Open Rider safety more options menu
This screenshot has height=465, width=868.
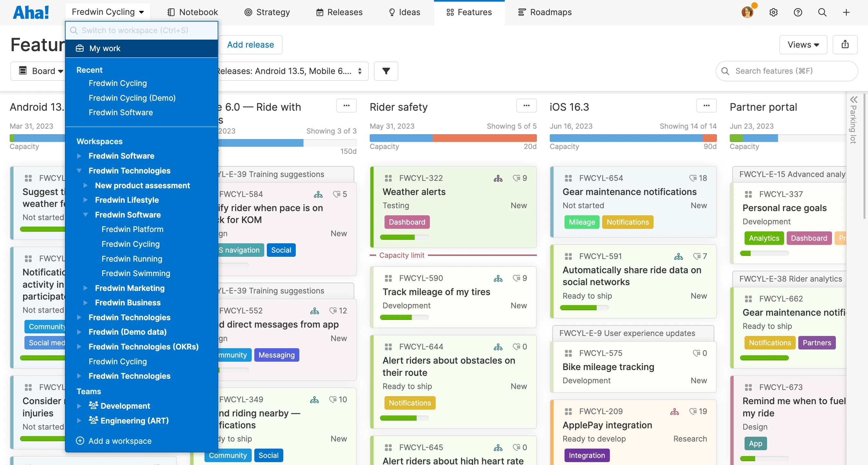point(526,106)
